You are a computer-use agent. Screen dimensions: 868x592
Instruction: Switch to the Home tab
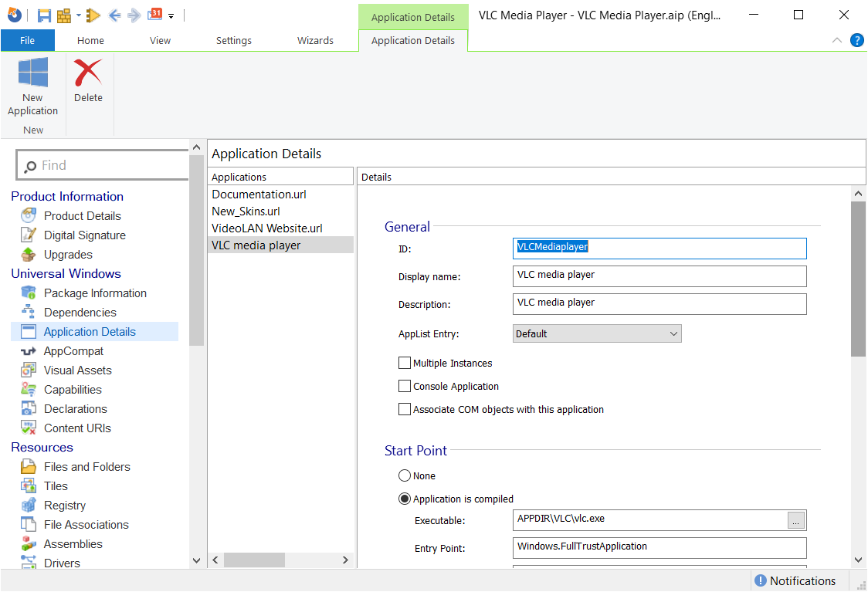pos(91,40)
